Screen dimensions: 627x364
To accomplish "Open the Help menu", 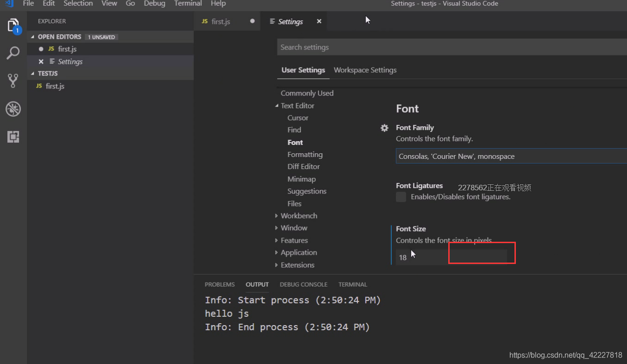I will click(218, 3).
